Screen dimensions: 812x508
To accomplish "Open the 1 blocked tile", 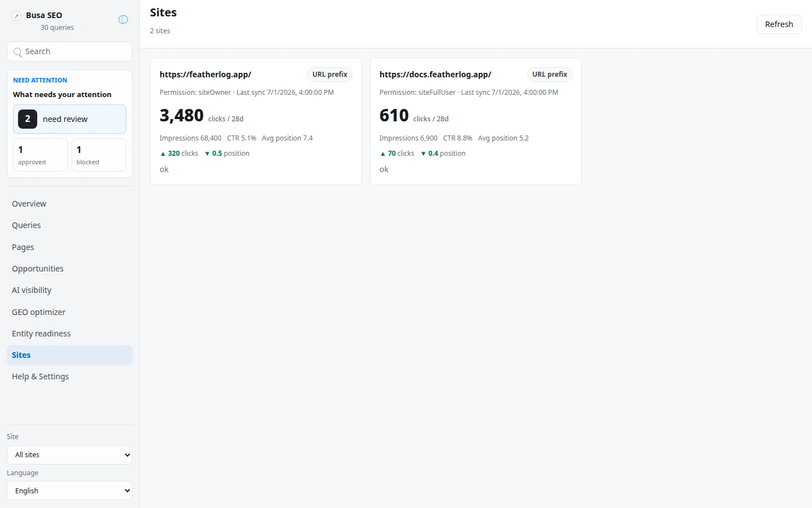I will [x=99, y=155].
